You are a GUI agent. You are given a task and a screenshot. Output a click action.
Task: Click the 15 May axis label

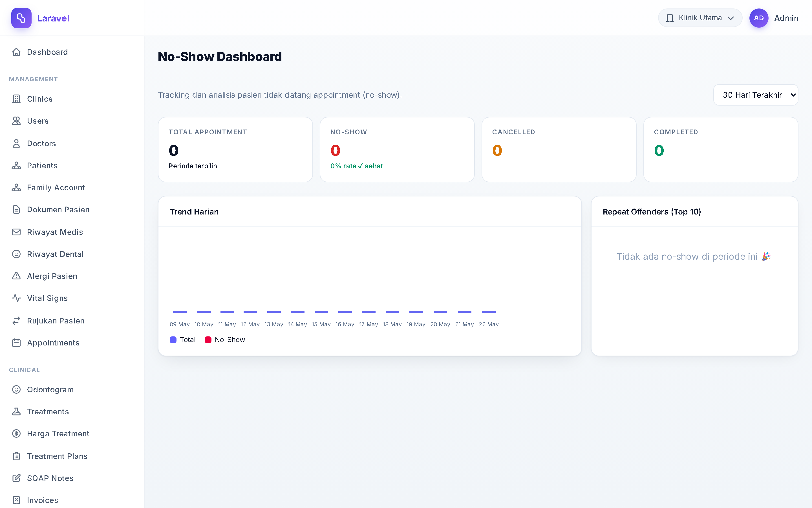[321, 324]
